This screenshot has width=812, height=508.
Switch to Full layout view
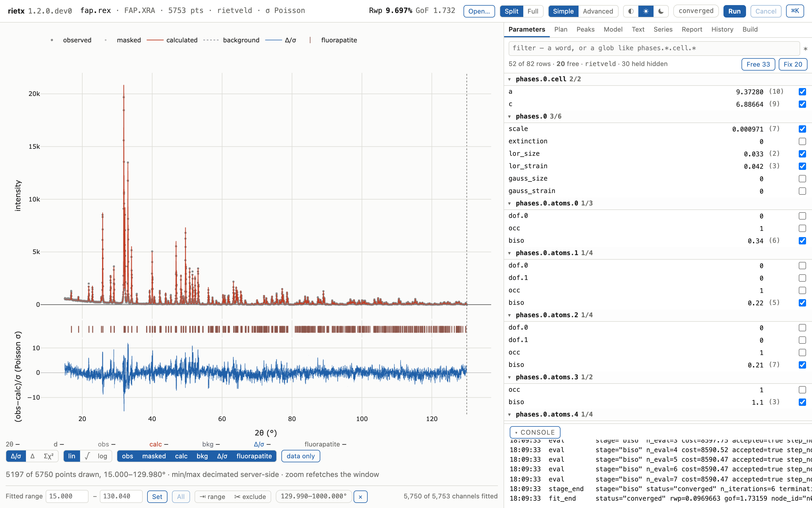[533, 11]
